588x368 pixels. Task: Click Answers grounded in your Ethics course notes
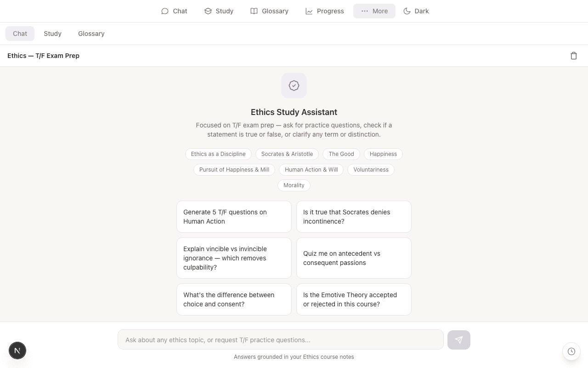[x=294, y=357]
